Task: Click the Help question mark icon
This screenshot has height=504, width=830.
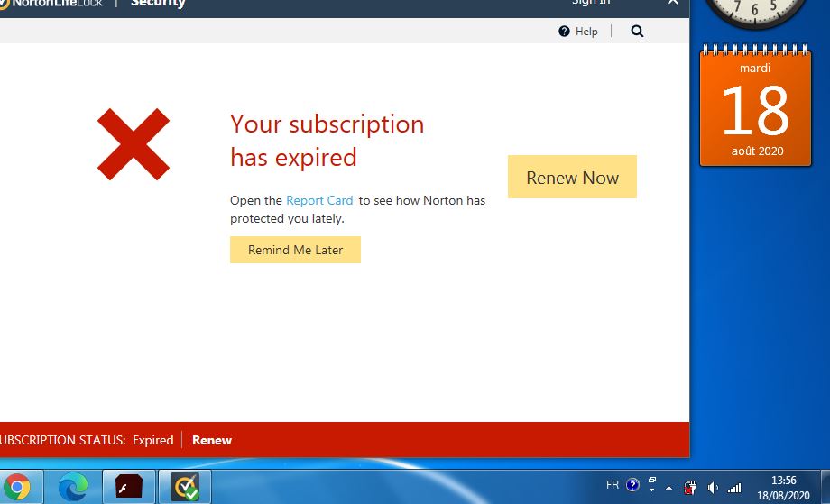Action: [564, 32]
